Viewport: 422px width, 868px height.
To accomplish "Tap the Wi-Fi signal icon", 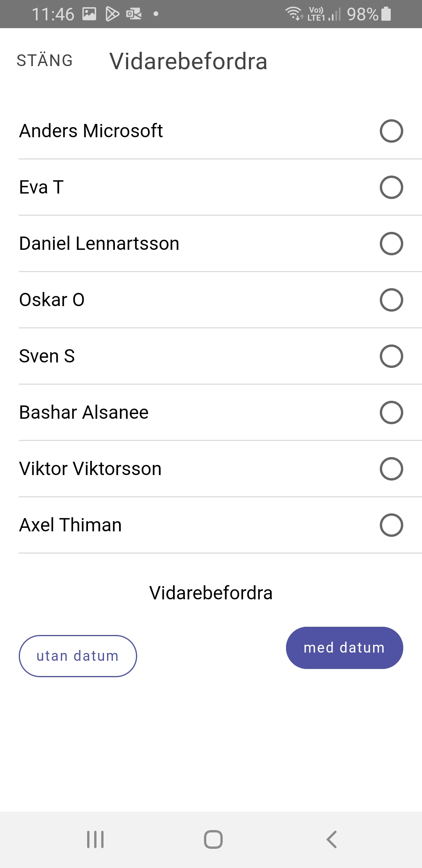I will pyautogui.click(x=293, y=14).
